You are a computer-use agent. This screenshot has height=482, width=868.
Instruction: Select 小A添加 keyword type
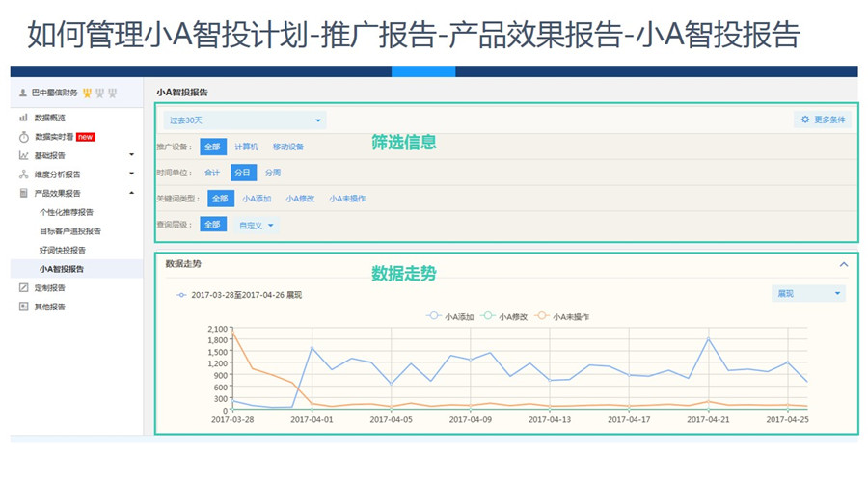point(257,199)
